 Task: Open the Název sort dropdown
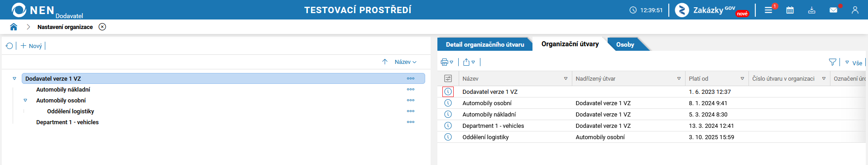(x=405, y=62)
